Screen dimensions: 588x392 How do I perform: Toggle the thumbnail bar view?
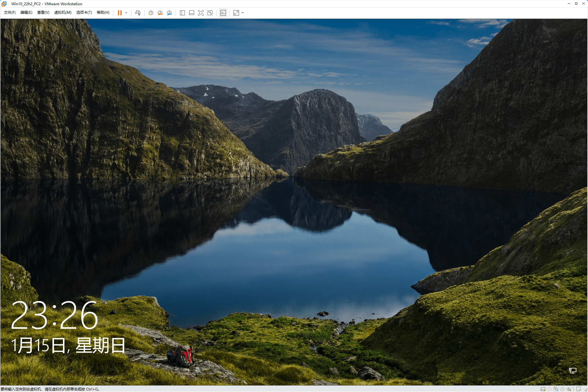pyautogui.click(x=192, y=13)
